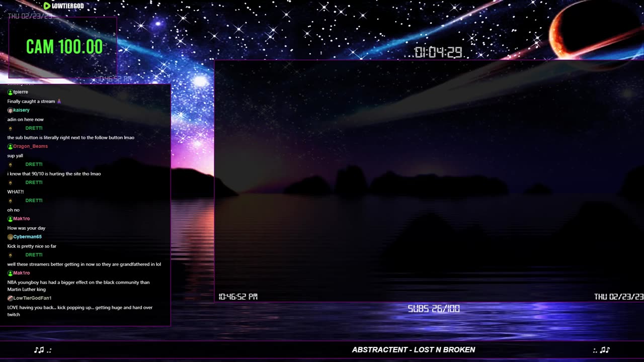Click the 'grandfathered in' chat message
644x362 pixels.
pos(84,264)
